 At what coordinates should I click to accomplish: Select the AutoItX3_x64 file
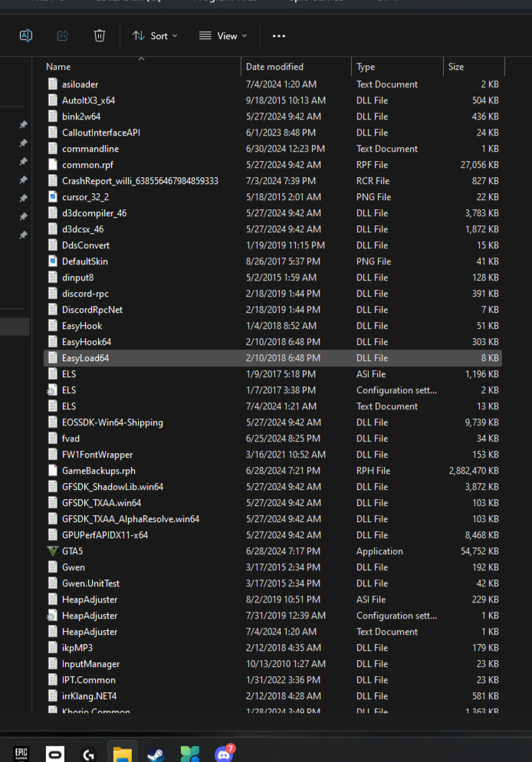coord(273,100)
